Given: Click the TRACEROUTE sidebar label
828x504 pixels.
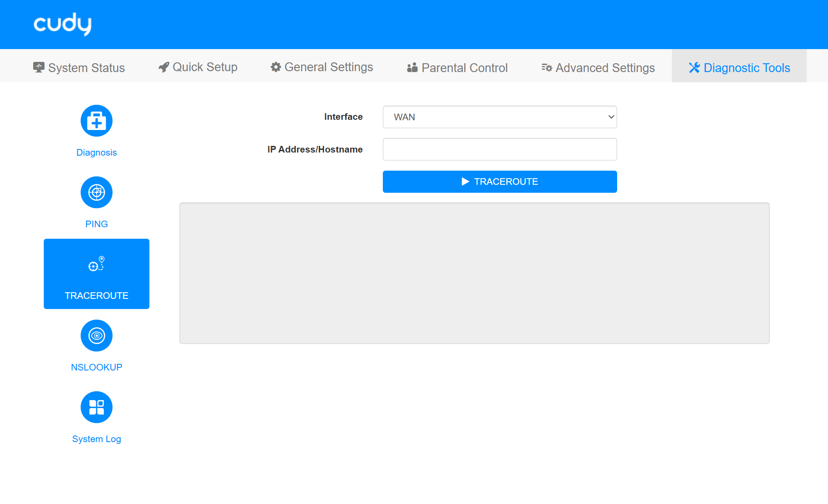Looking at the screenshot, I should (x=96, y=296).
